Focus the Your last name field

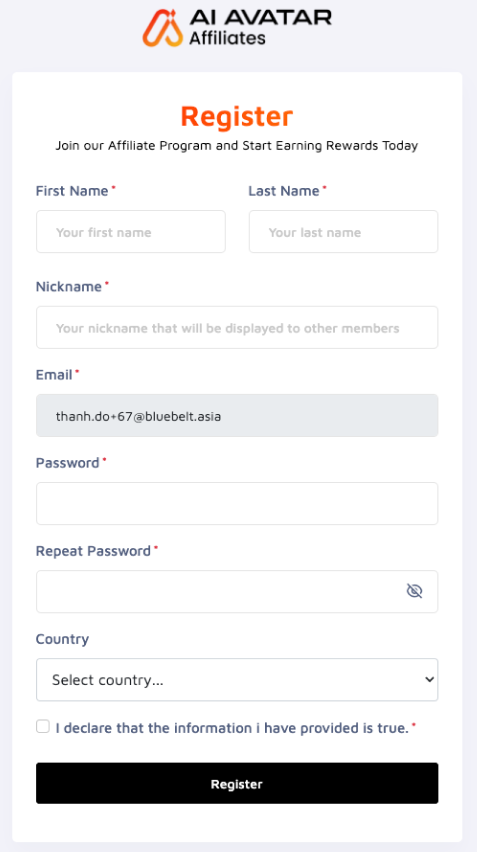[x=343, y=231]
